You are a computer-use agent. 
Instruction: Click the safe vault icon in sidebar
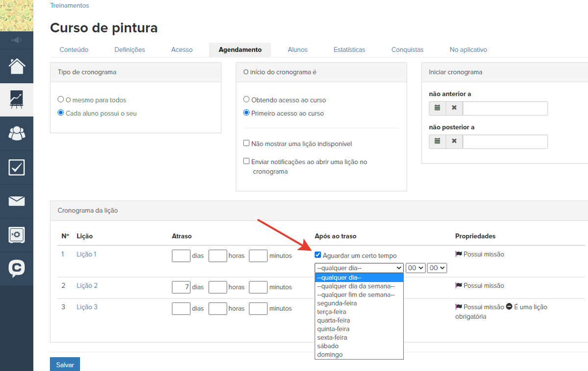point(17,235)
